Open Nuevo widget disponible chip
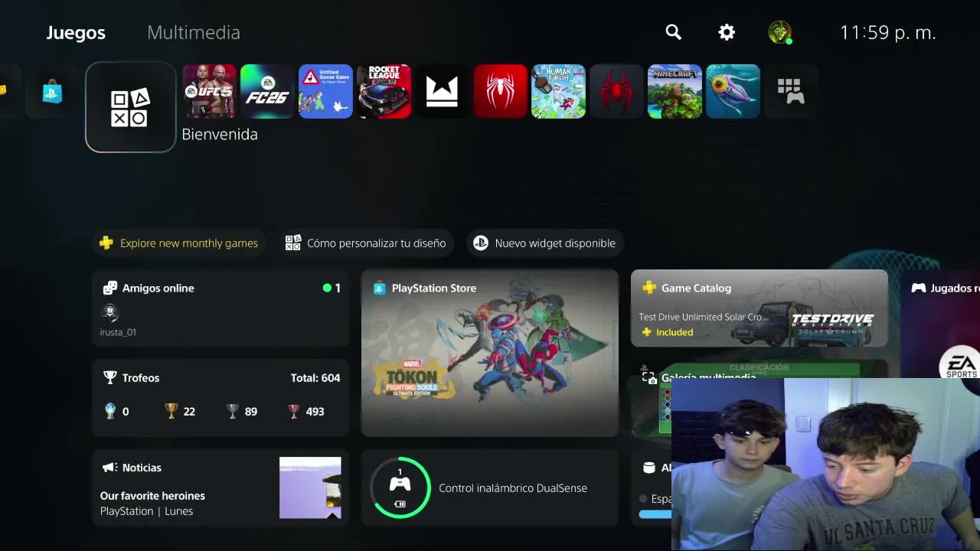The width and height of the screenshot is (980, 551). [544, 243]
